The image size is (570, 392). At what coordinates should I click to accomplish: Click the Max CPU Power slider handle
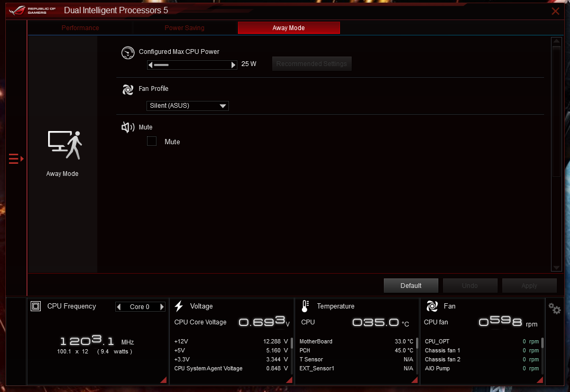click(x=161, y=65)
